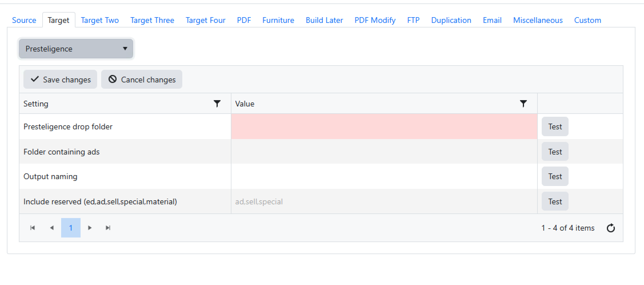Open the Miscellaneous tab

pyautogui.click(x=538, y=20)
